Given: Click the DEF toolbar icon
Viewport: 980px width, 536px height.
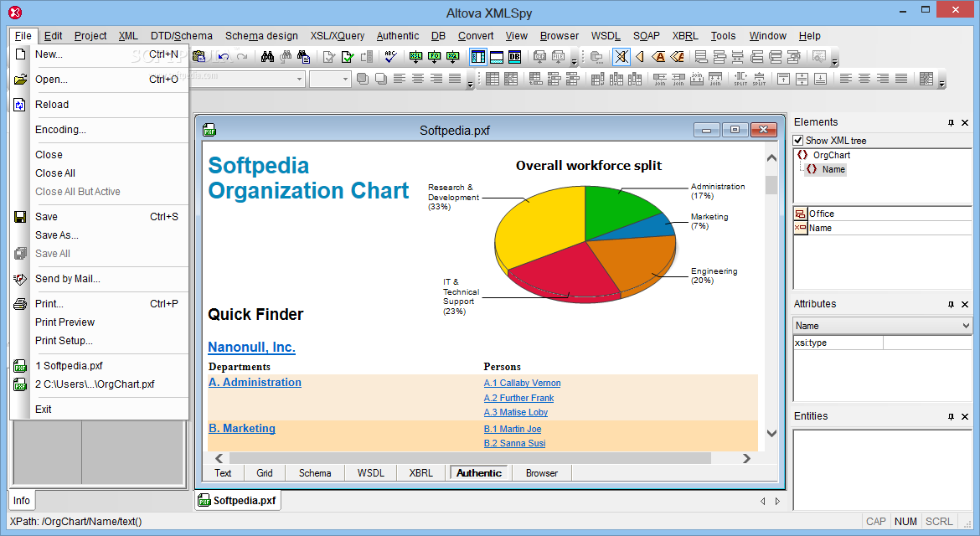Looking at the screenshot, I should click(x=540, y=57).
